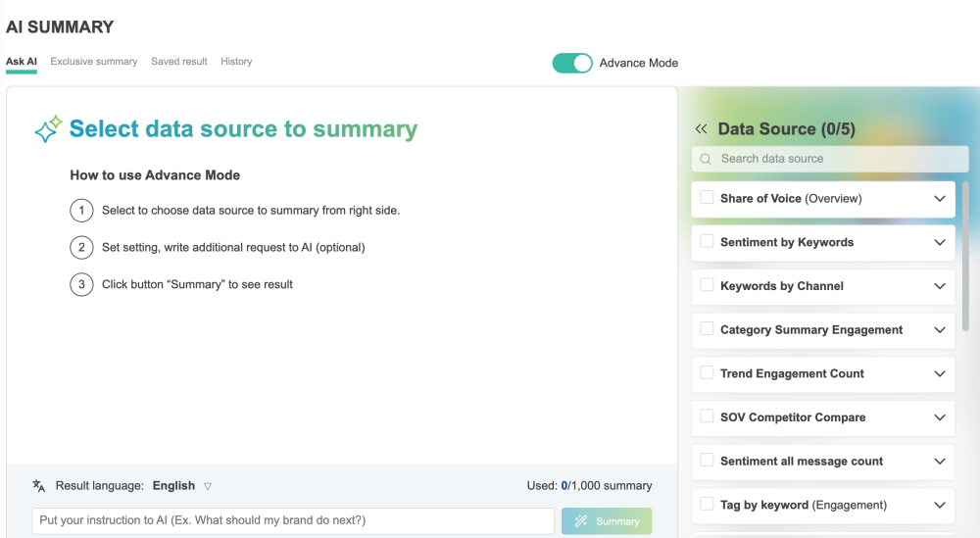Viewport: 980px width, 538px height.
Task: Switch to the Ask AI tab
Action: tap(22, 62)
